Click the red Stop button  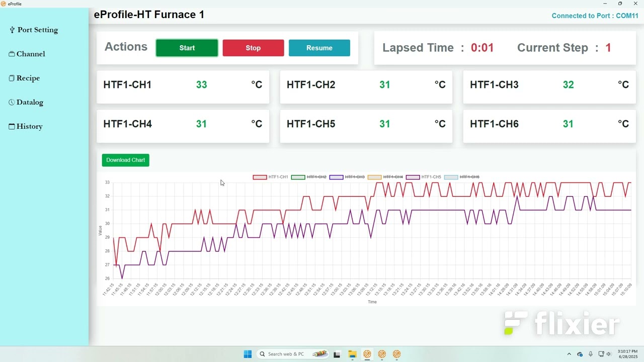(253, 48)
